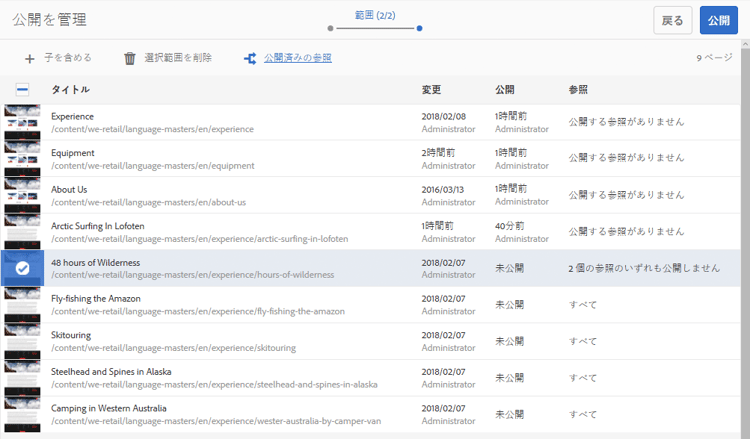Click the Experience title text
Image resolution: width=750 pixels, height=439 pixels.
pos(72,117)
